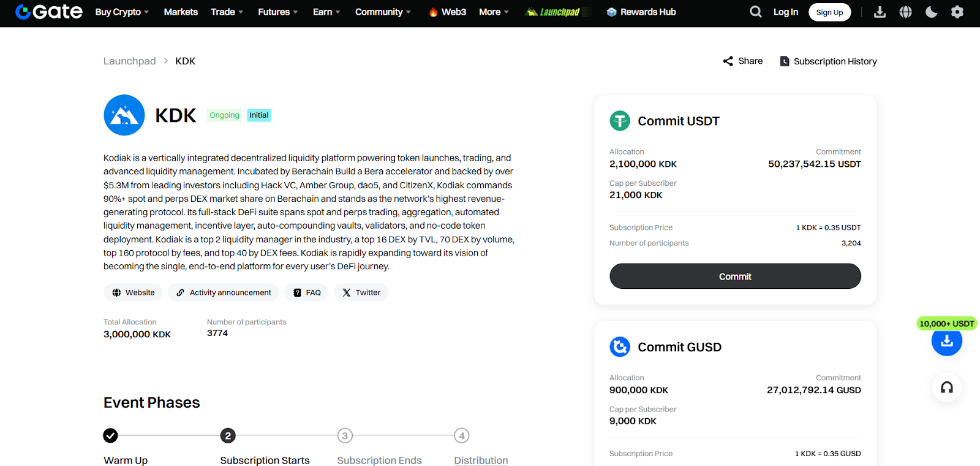Toggle dark mode moon icon
This screenshot has height=466, width=980.
pyautogui.click(x=931, y=12)
